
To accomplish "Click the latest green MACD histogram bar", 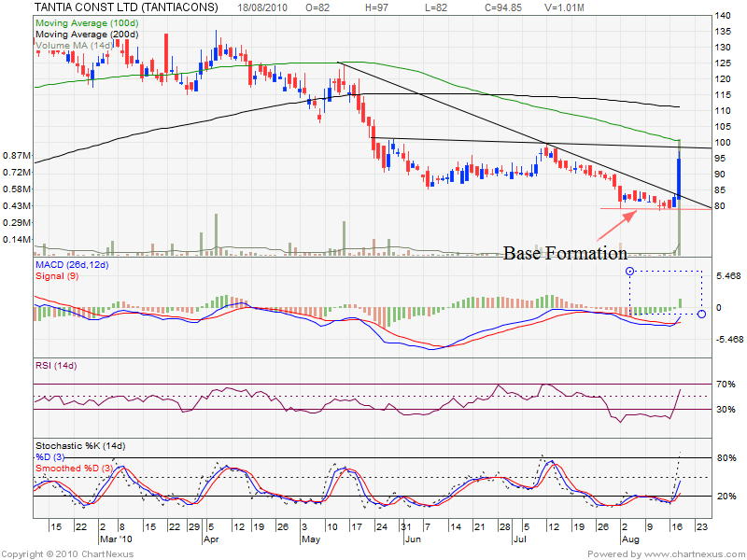I will pyautogui.click(x=680, y=303).
